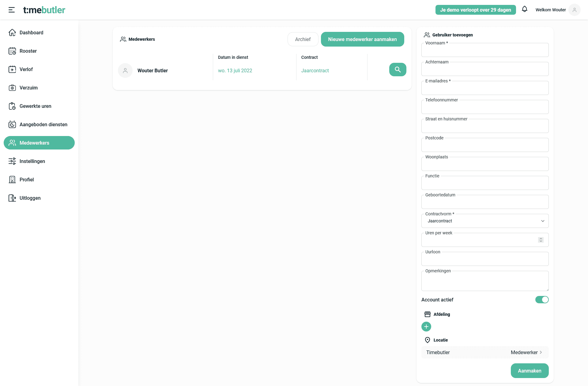Focus the Uurloon input field
The height and width of the screenshot is (386, 588).
[x=485, y=259]
